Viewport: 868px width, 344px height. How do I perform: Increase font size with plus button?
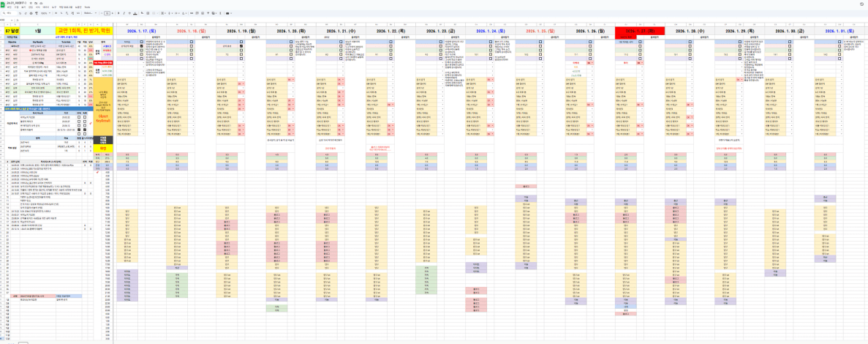click(x=113, y=13)
